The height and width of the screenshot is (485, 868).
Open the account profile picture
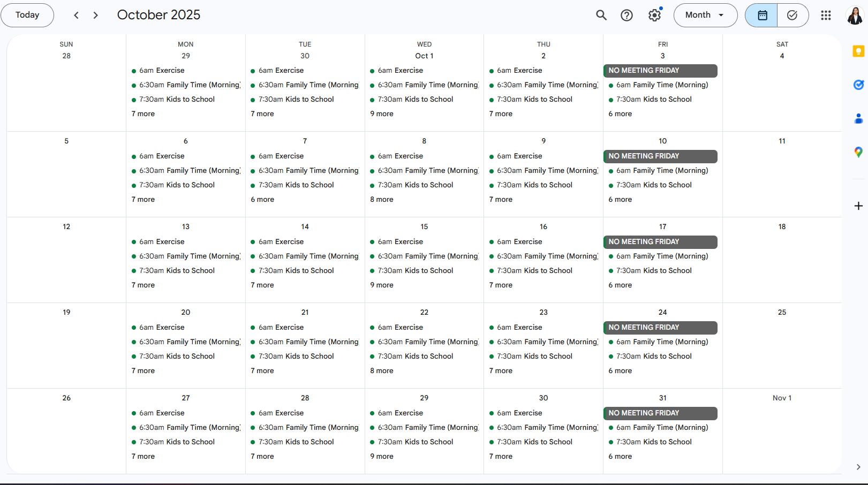855,15
